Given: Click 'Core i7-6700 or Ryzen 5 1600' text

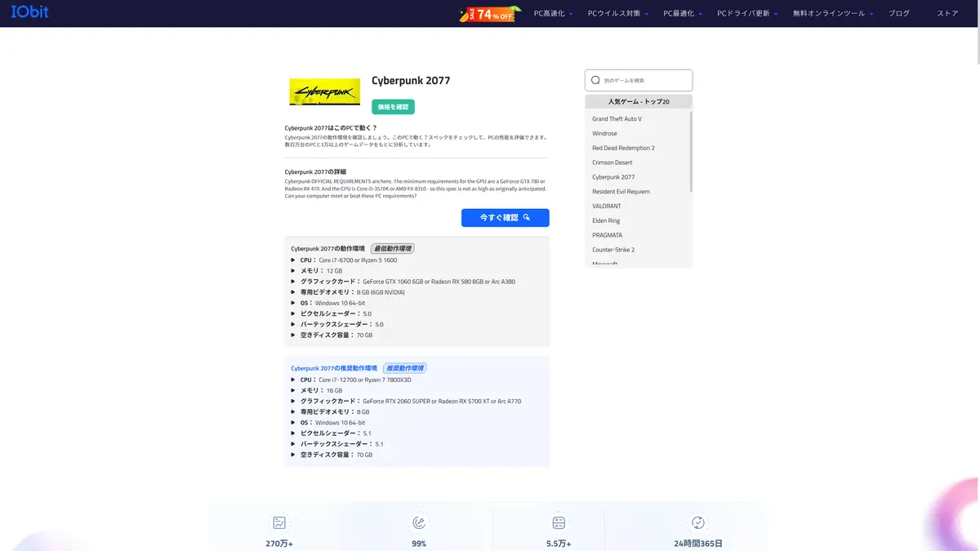Looking at the screenshot, I should point(358,260).
